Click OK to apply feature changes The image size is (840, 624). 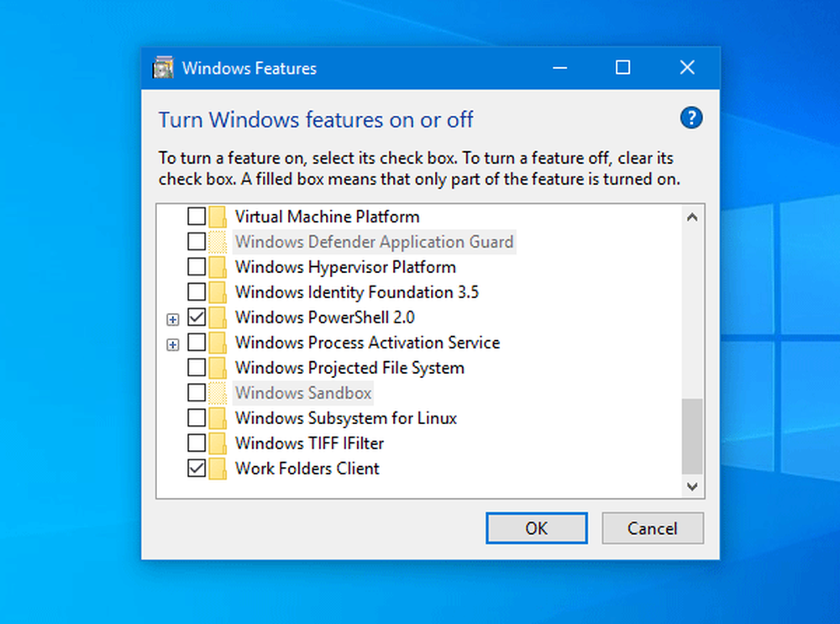pos(536,528)
